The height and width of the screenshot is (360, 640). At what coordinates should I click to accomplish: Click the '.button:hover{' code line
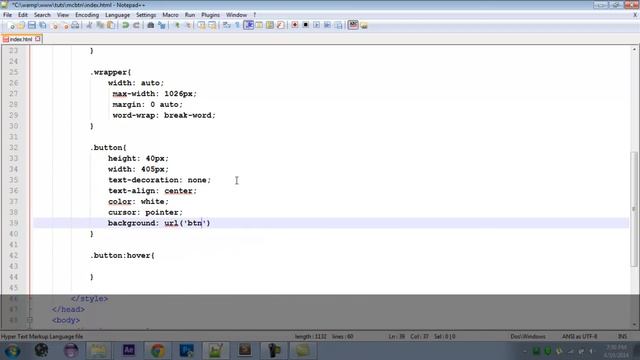pos(122,256)
